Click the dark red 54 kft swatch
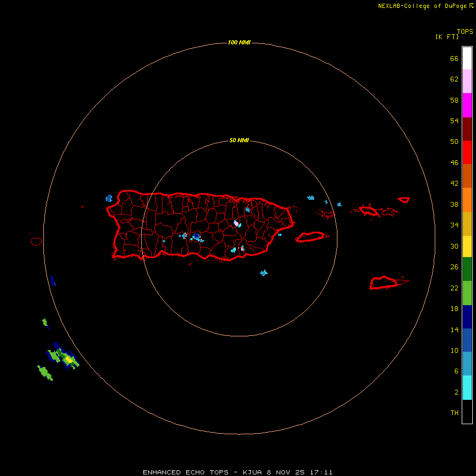This screenshot has height=476, width=476. point(467,129)
